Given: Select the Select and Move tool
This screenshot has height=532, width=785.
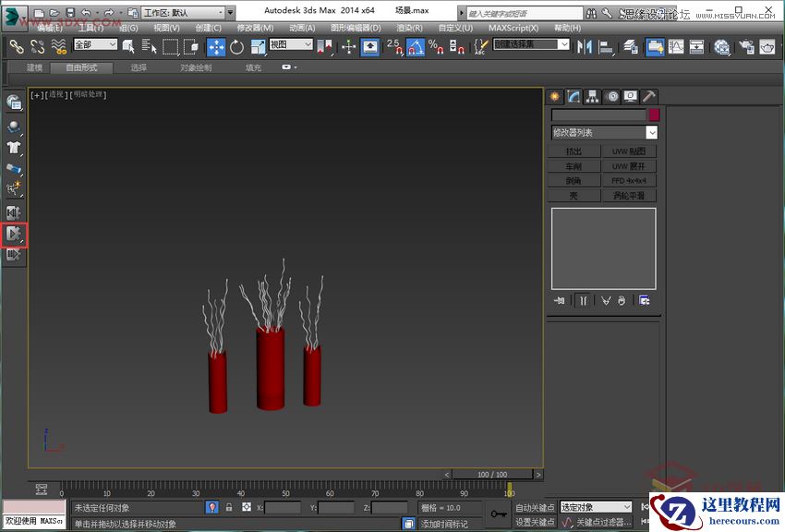Looking at the screenshot, I should tap(215, 46).
